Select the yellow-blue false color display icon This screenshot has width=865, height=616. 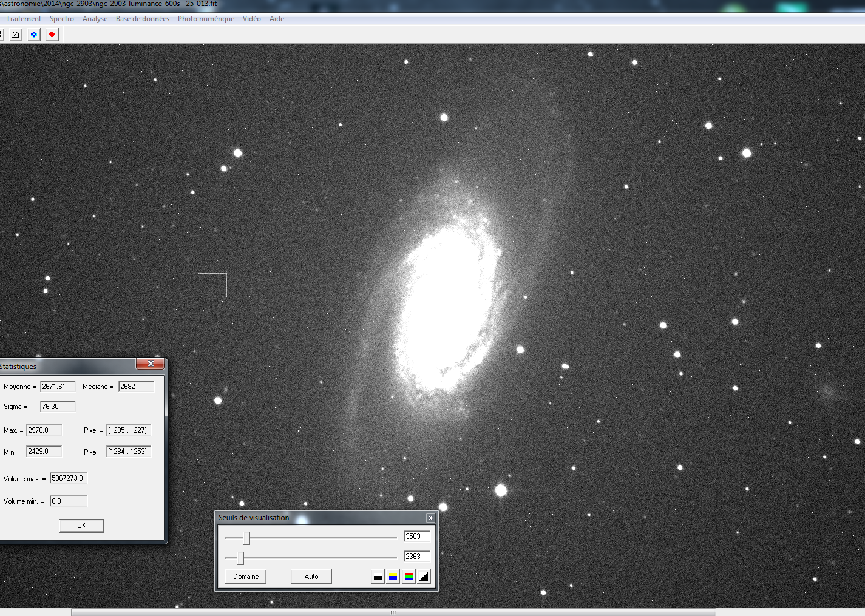coord(393,576)
